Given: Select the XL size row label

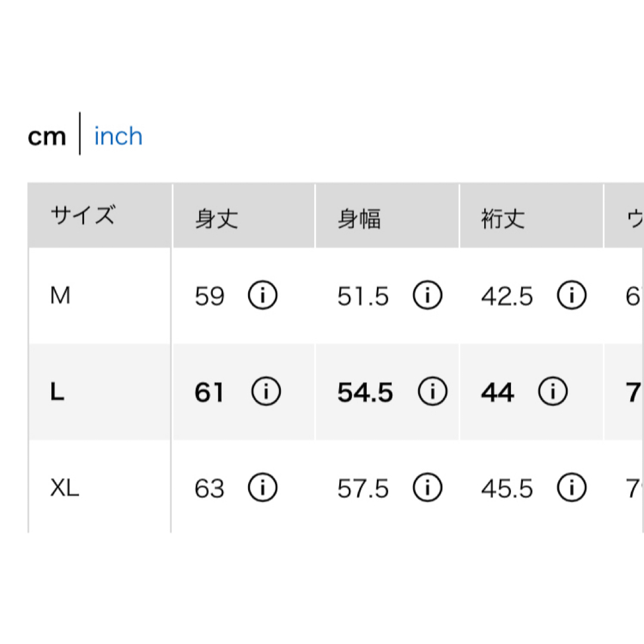Looking at the screenshot, I should [x=64, y=488].
